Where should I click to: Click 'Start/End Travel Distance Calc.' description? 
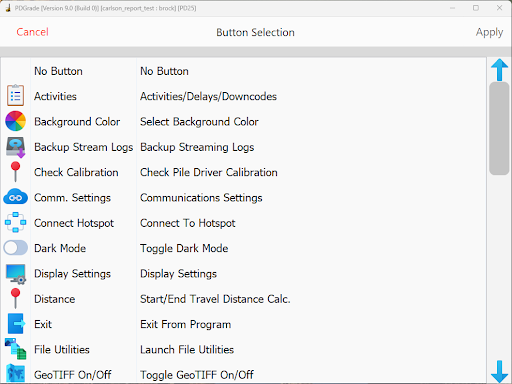click(x=215, y=299)
